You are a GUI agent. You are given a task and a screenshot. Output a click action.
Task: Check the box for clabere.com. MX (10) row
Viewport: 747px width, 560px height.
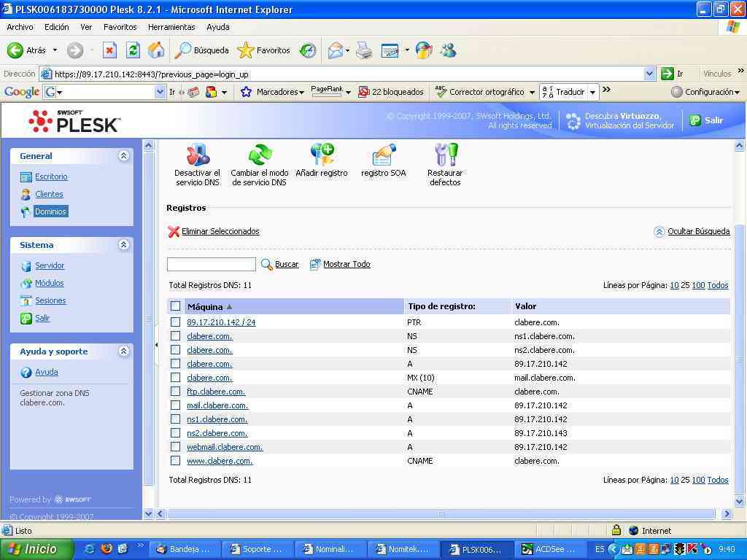point(175,378)
